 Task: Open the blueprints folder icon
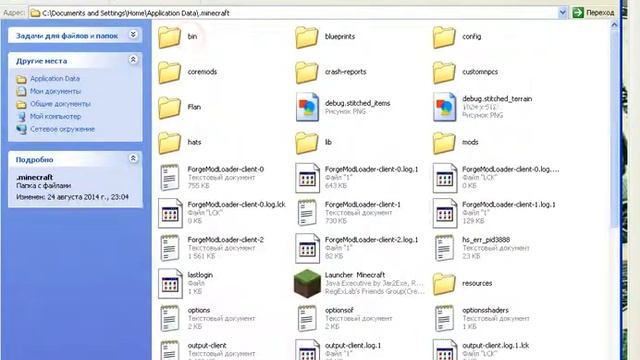[307, 37]
